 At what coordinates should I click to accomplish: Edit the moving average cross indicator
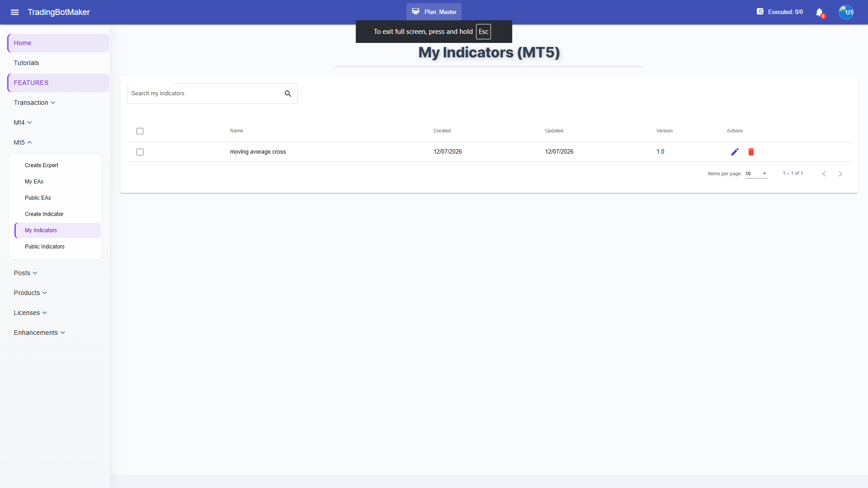(735, 152)
